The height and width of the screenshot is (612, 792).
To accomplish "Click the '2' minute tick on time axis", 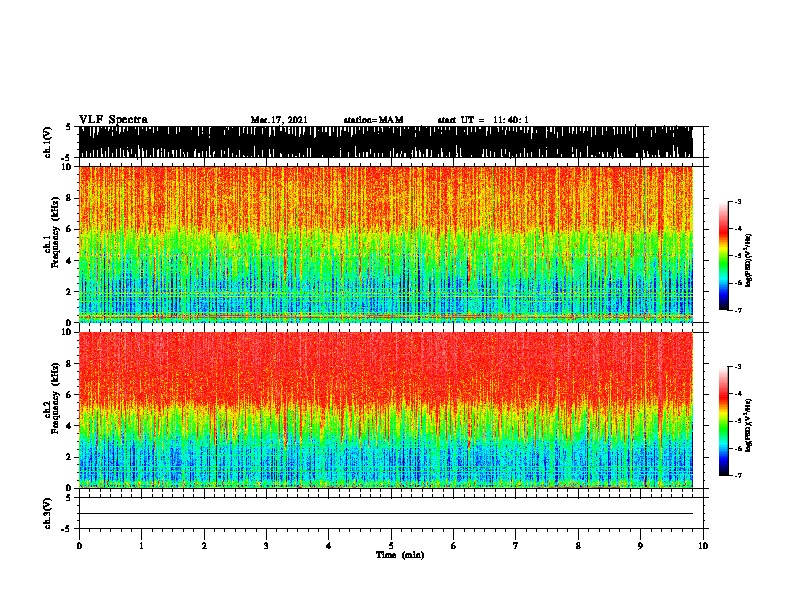I will 204,546.
